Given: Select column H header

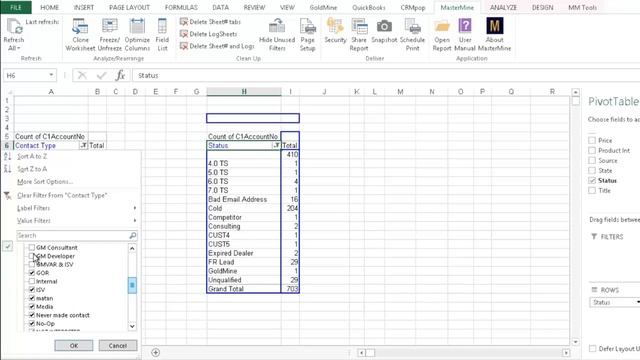Looking at the screenshot, I should pos(244,92).
